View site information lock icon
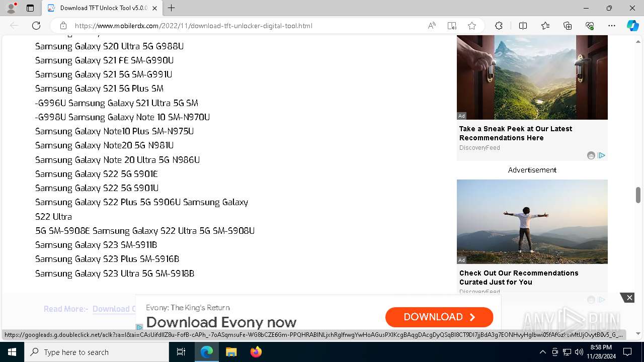 pyautogui.click(x=63, y=26)
